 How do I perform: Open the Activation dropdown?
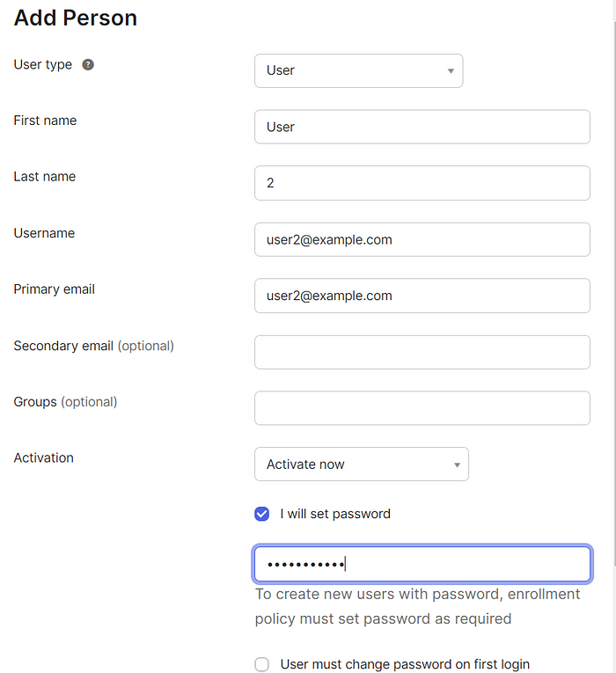pyautogui.click(x=362, y=465)
